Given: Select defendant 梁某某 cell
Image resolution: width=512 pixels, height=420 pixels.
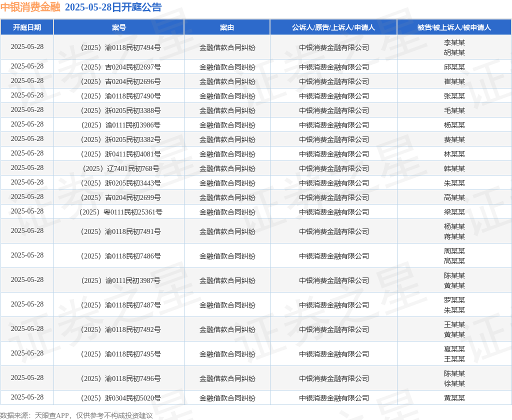Looking at the screenshot, I should 454,212.
